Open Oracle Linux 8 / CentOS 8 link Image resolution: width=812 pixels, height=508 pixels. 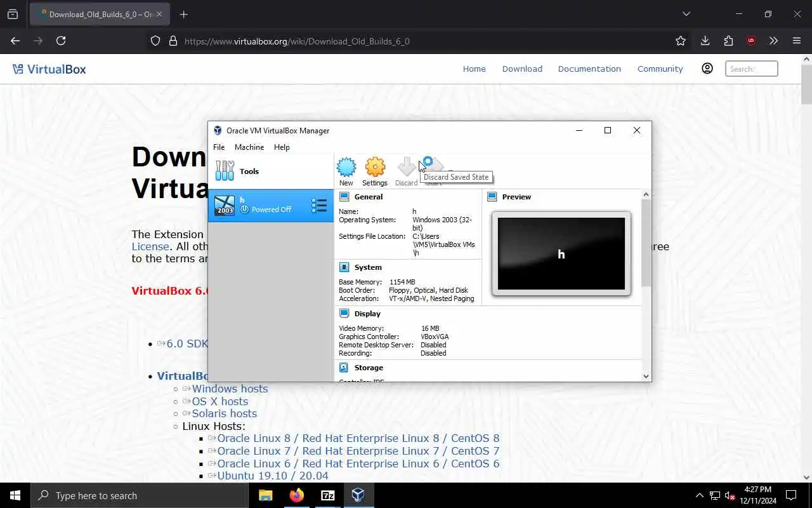[358, 438]
